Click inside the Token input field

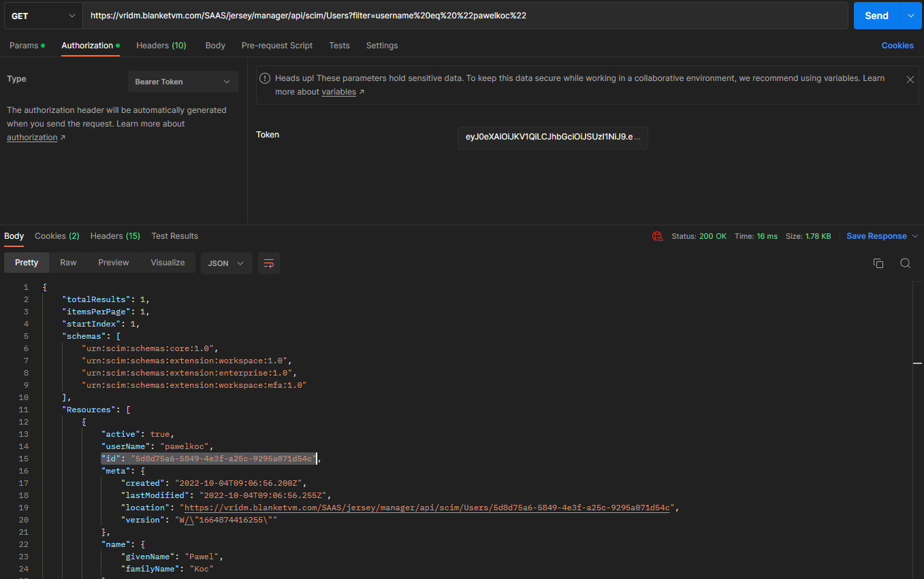coord(552,137)
